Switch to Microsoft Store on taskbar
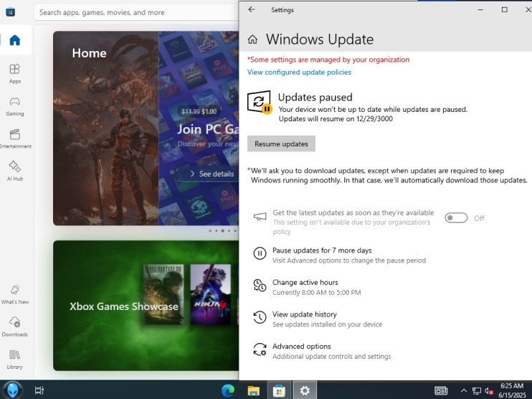 tap(279, 390)
